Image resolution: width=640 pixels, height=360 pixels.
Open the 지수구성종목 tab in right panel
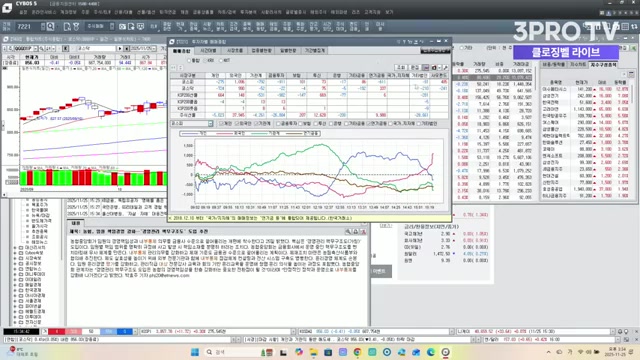[603, 64]
